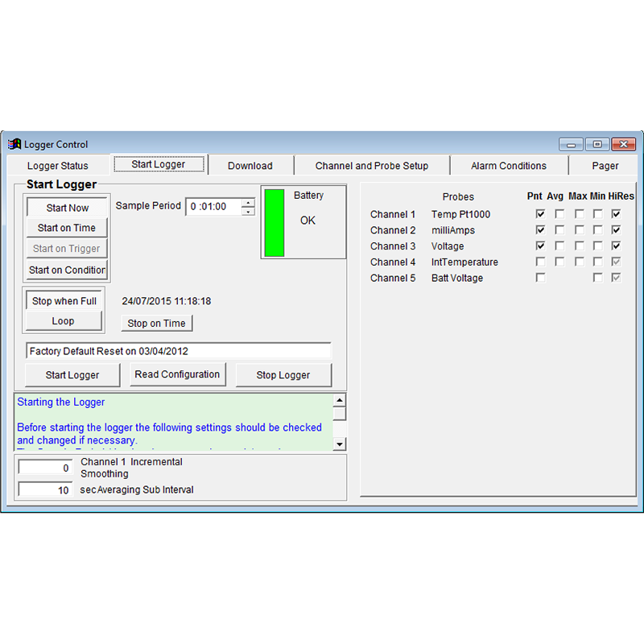Enable Avg checkbox for Channel 2 milliAmps
Viewport: 644px width, 644px height.
click(559, 230)
